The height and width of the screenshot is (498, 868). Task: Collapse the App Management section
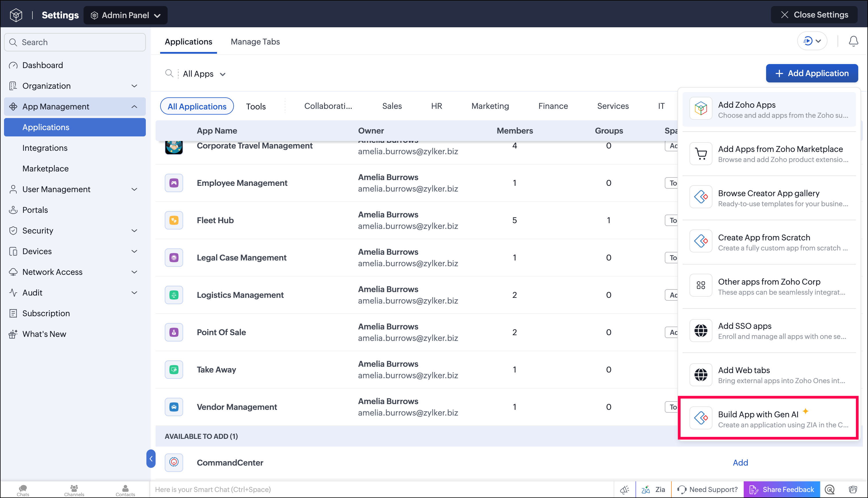tap(75, 106)
